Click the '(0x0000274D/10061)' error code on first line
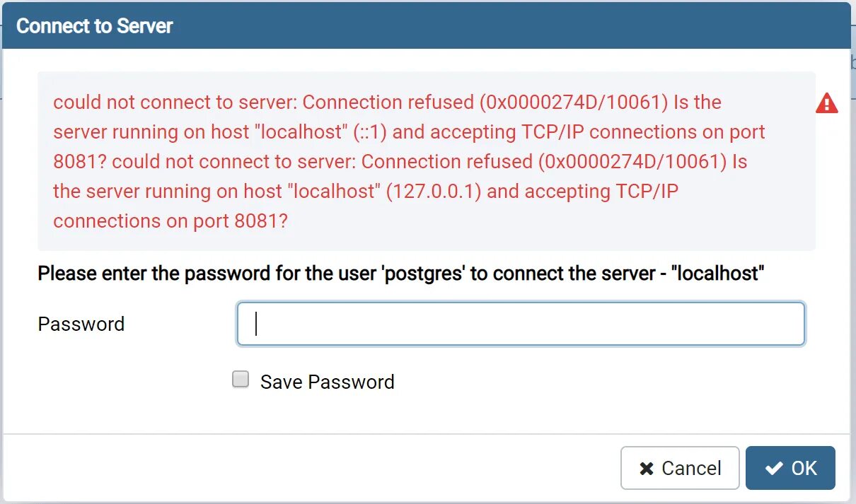The height and width of the screenshot is (504, 856). pos(574,102)
